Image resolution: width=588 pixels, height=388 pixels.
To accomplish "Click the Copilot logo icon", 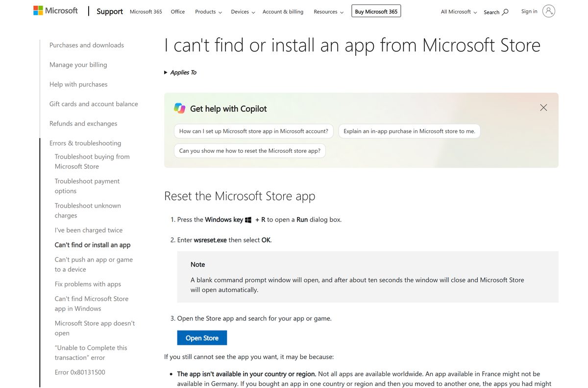I will pos(179,108).
